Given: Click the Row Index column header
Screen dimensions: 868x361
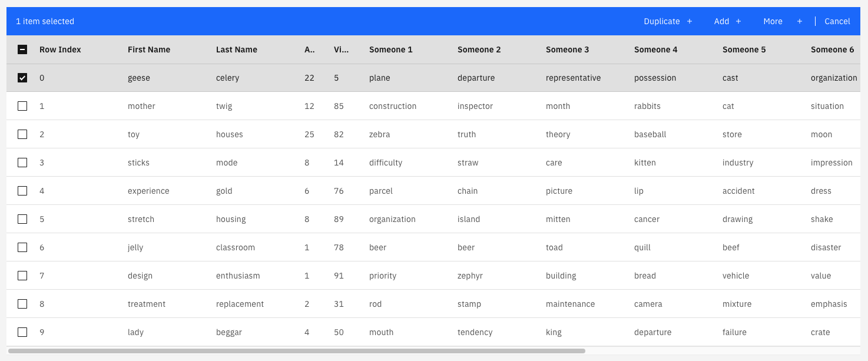Looking at the screenshot, I should pyautogui.click(x=60, y=49).
